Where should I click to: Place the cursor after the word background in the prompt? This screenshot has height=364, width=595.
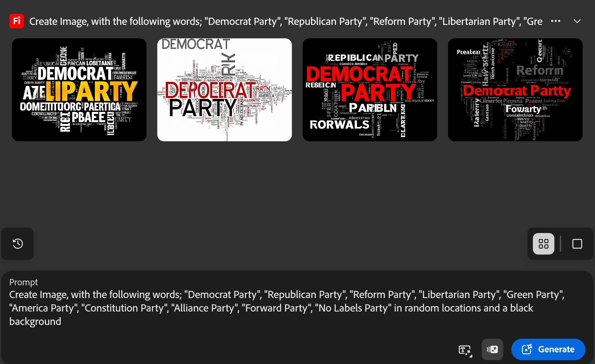[x=61, y=322]
